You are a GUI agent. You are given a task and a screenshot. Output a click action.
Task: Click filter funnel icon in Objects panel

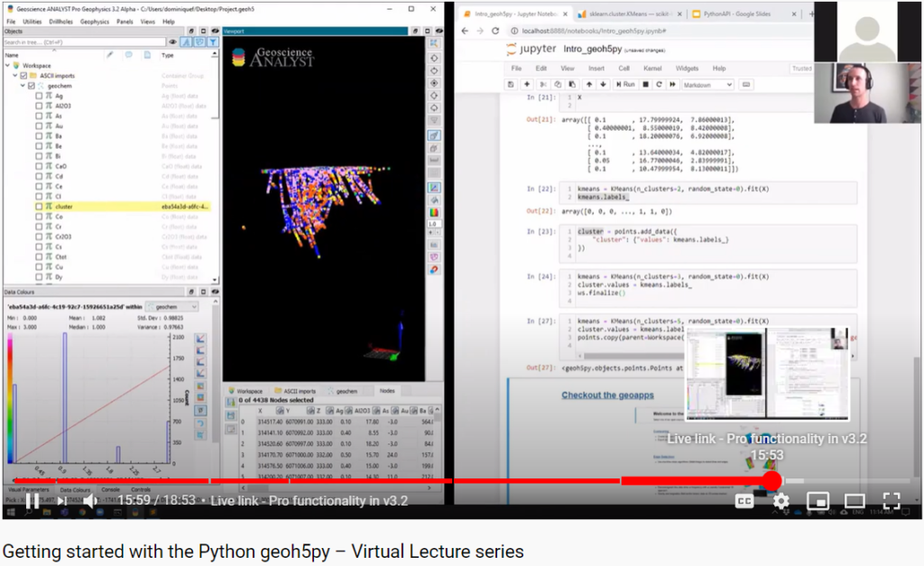tap(213, 42)
